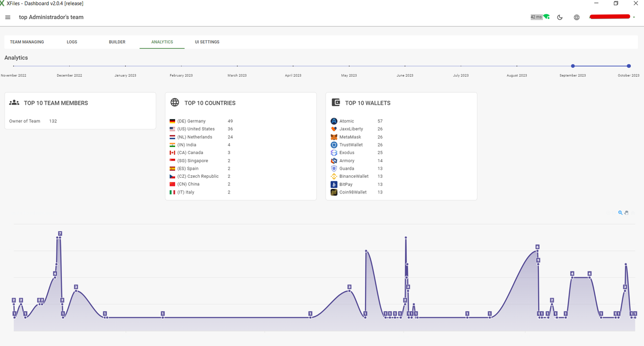Click the globe language icon
The width and height of the screenshot is (644, 346).
[577, 17]
